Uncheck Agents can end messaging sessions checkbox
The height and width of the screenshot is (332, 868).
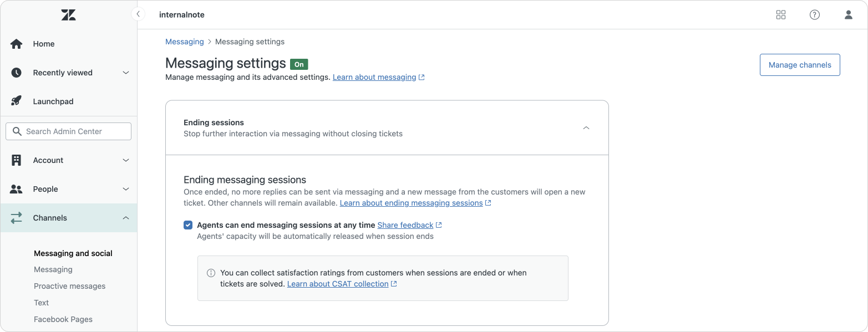[188, 225]
